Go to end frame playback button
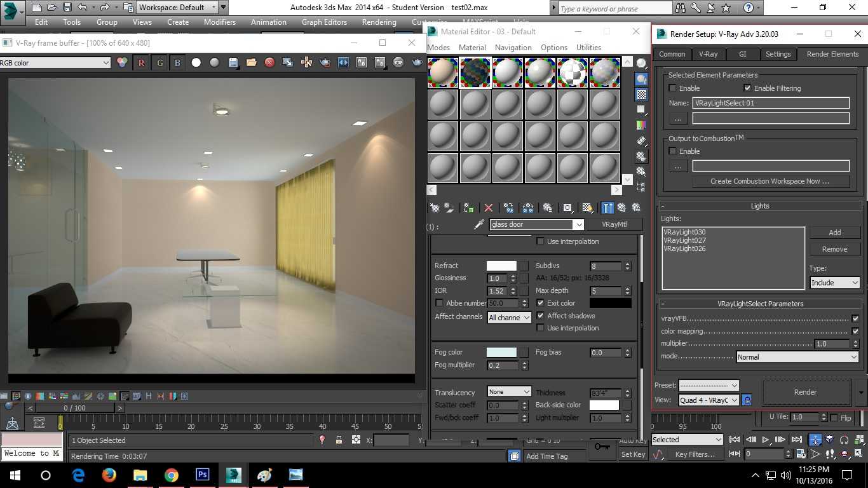 (x=797, y=439)
